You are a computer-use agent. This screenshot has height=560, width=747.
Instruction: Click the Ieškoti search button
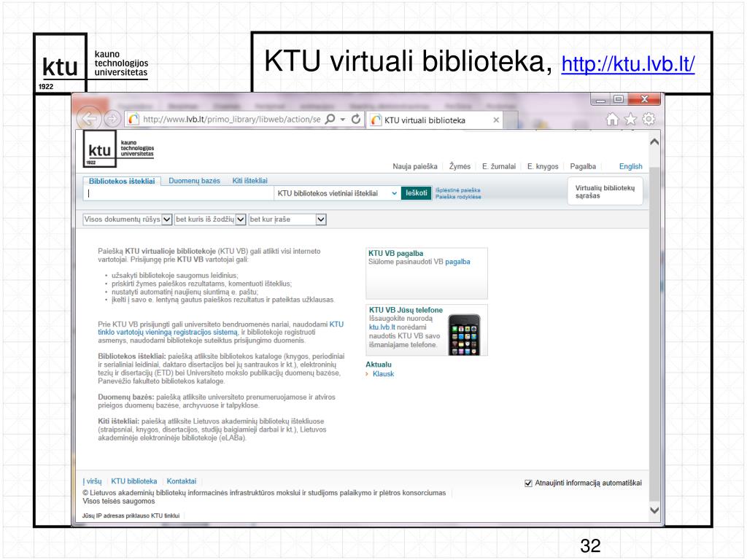coord(417,192)
